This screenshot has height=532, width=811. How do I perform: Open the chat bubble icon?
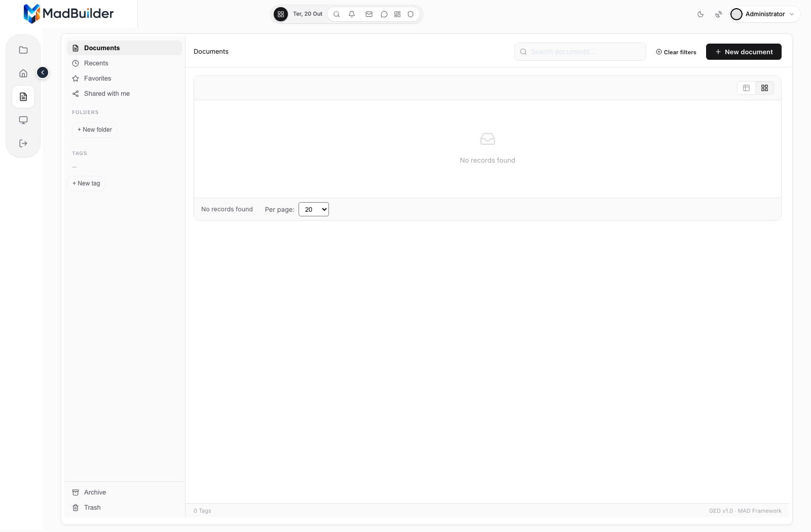coord(384,14)
